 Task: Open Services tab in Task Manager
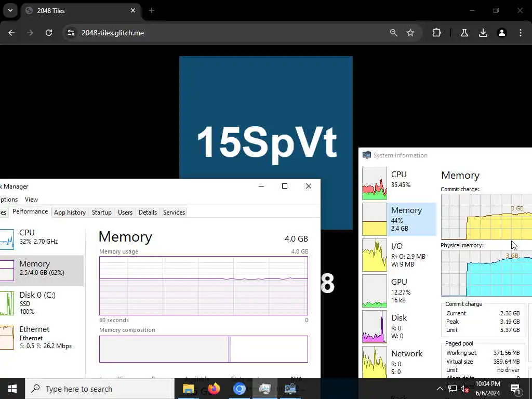click(174, 212)
